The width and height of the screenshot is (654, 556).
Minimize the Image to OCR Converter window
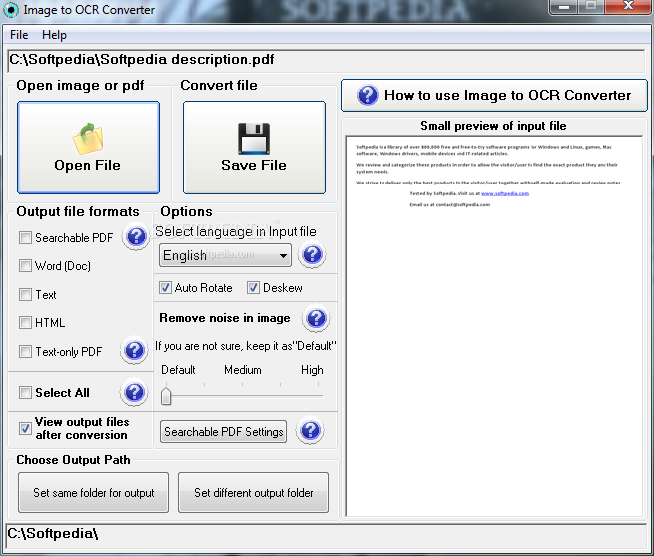tap(564, 7)
